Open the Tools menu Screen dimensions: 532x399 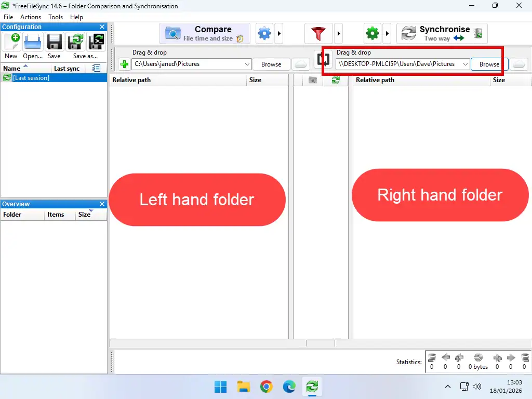pos(55,17)
